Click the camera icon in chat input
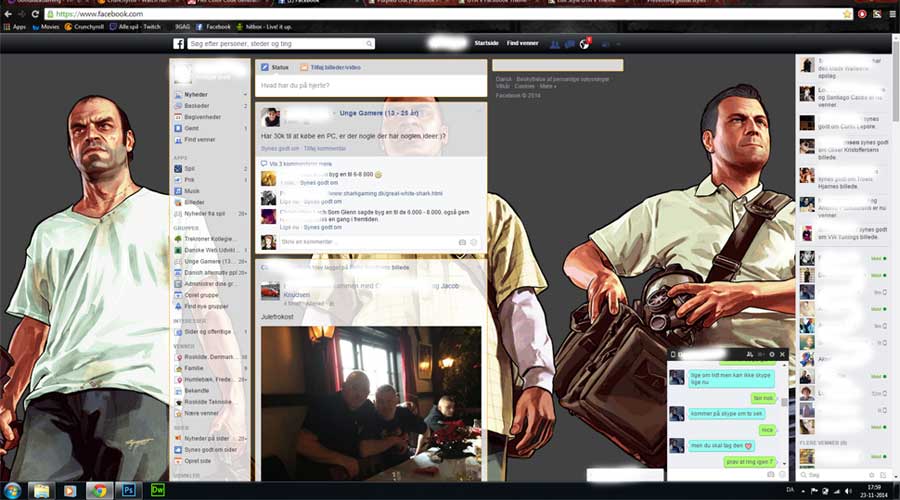The width and height of the screenshot is (900, 500). click(770, 475)
